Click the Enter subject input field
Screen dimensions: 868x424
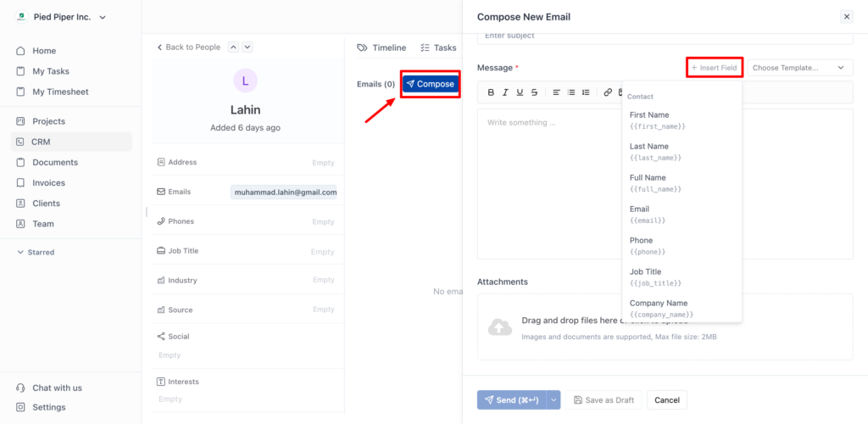665,37
